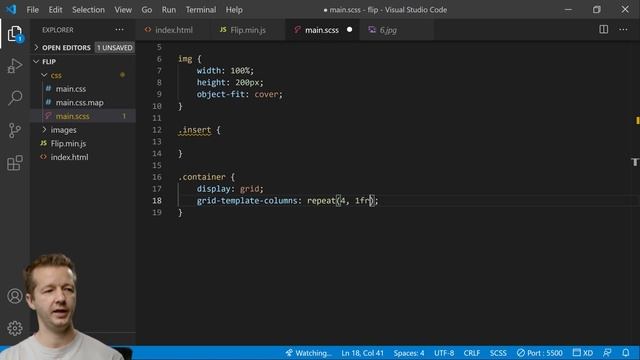Click the .insert selector on line 12
The image size is (640, 360).
click(195, 130)
